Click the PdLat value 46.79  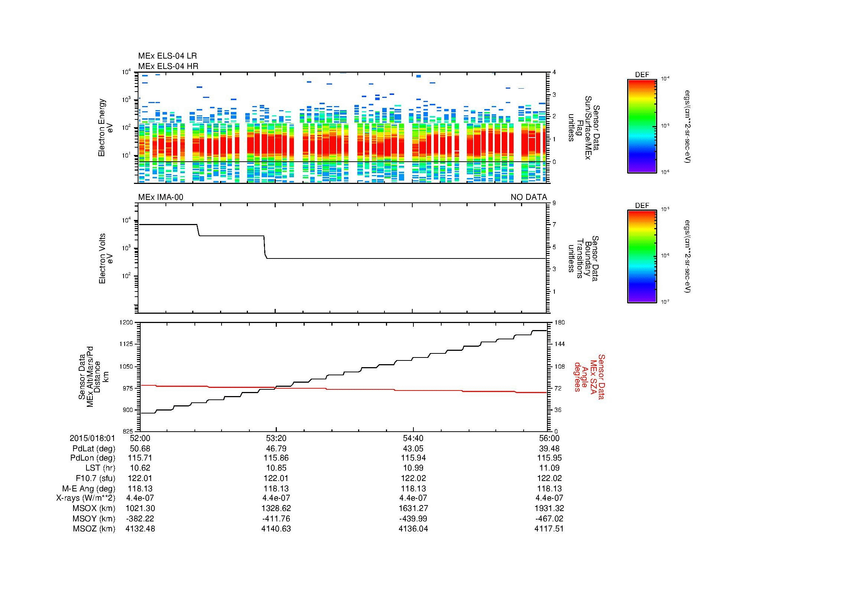click(276, 449)
